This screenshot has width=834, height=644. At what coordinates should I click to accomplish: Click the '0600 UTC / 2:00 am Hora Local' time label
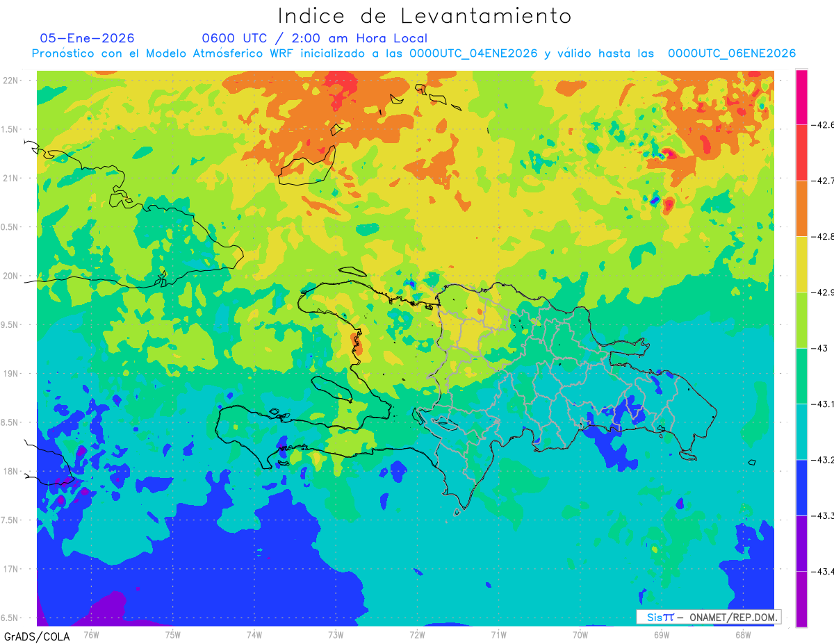[315, 38]
